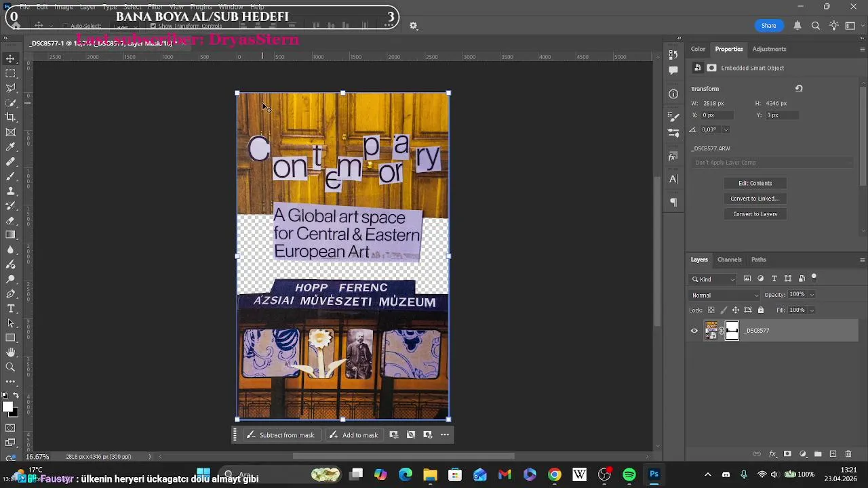This screenshot has height=488, width=868.
Task: Toggle layer filtering on/off switch
Action: [x=814, y=277]
